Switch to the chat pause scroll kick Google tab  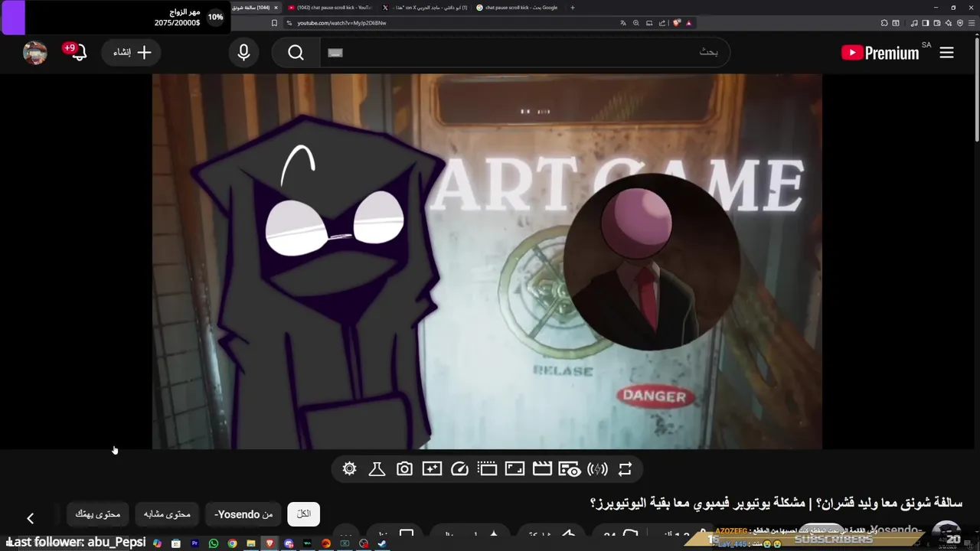(517, 8)
